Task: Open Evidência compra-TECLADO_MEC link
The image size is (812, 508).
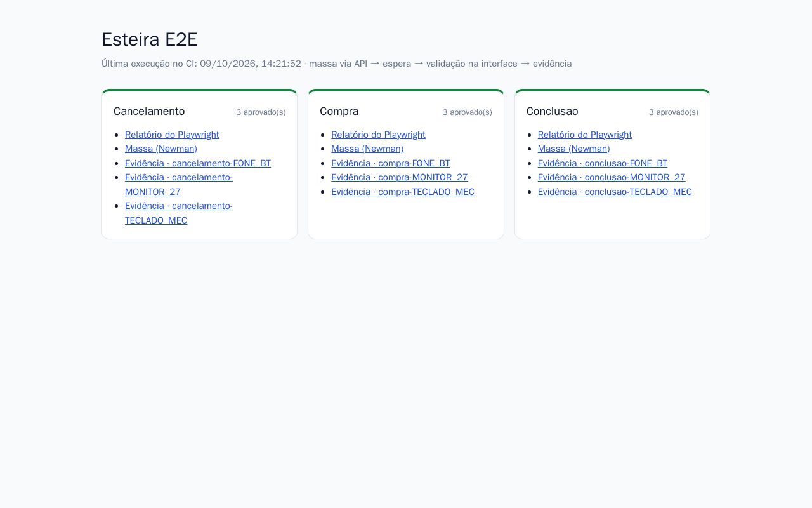Action: click(403, 192)
